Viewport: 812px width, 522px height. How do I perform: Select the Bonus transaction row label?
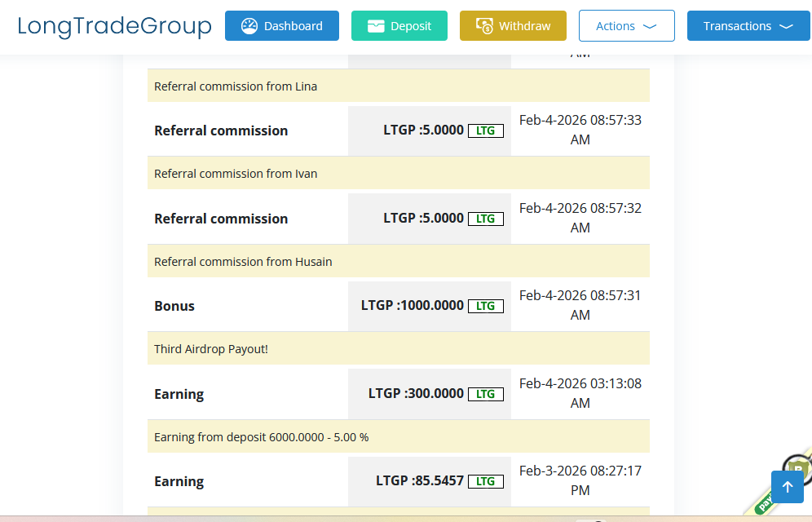(174, 306)
